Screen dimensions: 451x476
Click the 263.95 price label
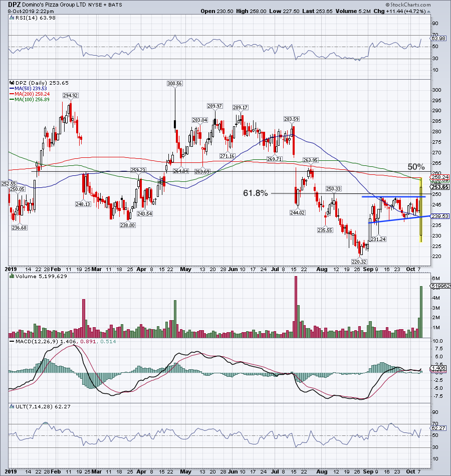(310, 160)
